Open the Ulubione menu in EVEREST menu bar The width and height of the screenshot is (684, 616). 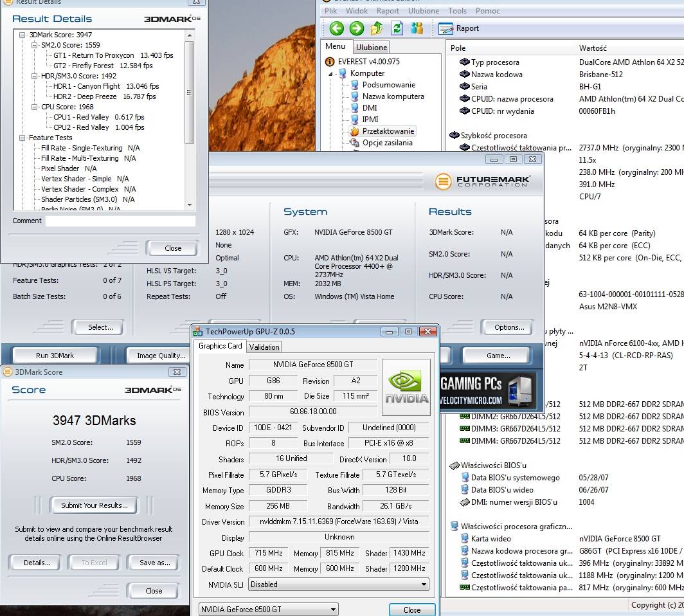(x=424, y=11)
